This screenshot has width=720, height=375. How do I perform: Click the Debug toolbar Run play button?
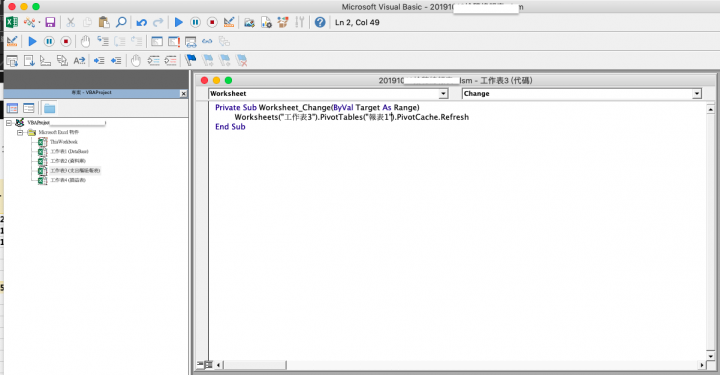[x=32, y=41]
